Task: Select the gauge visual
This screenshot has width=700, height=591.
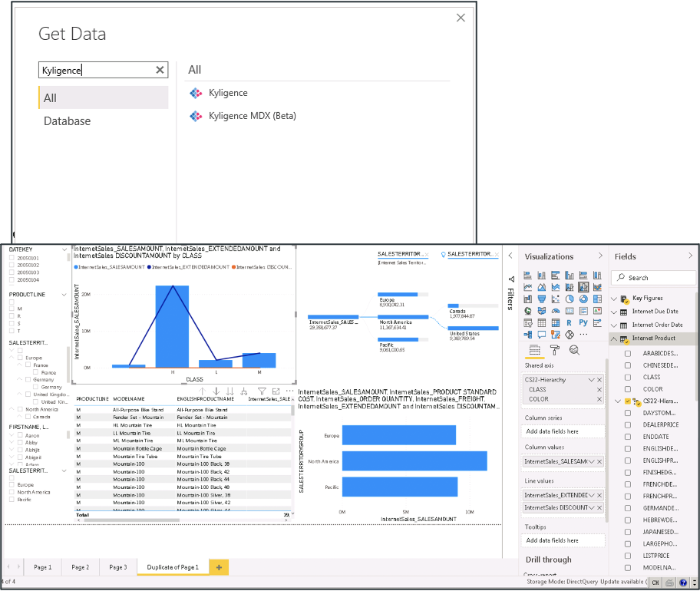Action: (556, 311)
